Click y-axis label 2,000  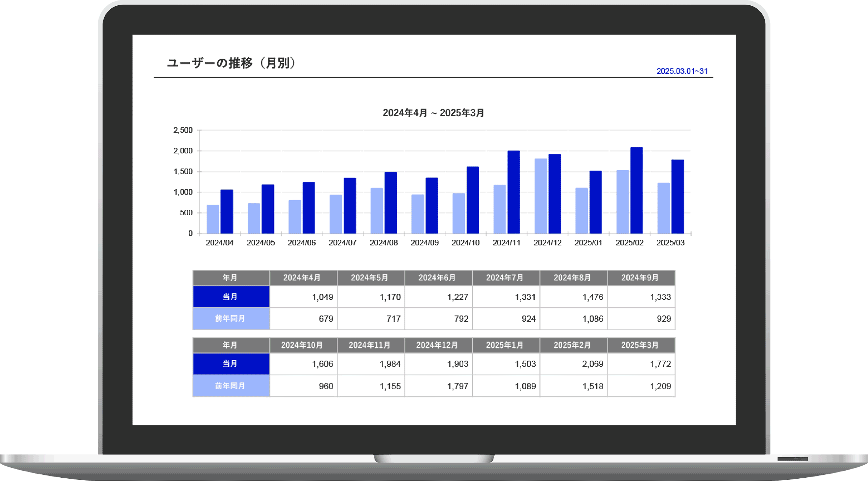pos(183,151)
